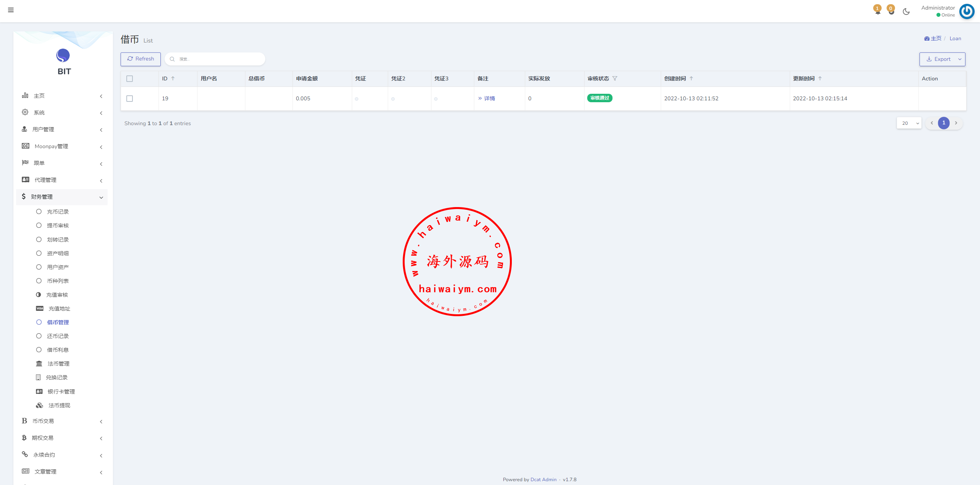
Task: Click the search input field
Action: pyautogui.click(x=219, y=59)
